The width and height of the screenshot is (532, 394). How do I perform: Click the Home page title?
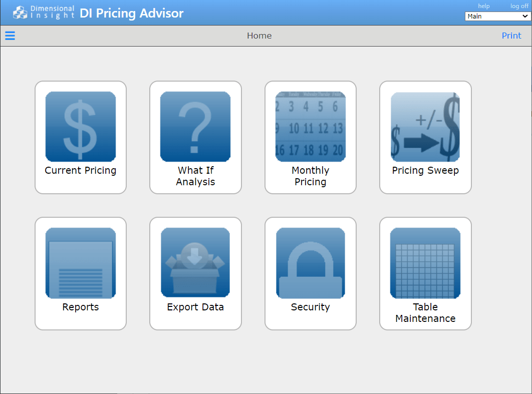[x=259, y=36]
